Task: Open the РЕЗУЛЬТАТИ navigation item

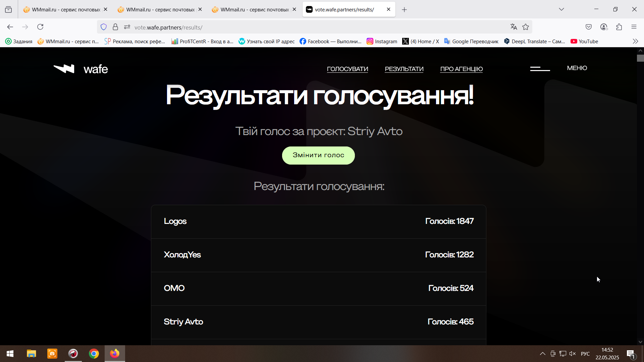Action: click(404, 69)
